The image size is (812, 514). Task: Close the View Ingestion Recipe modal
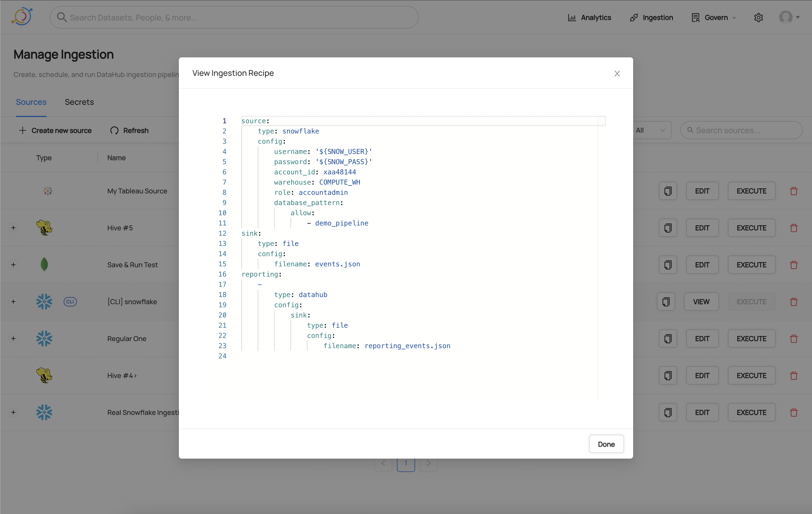pyautogui.click(x=617, y=74)
